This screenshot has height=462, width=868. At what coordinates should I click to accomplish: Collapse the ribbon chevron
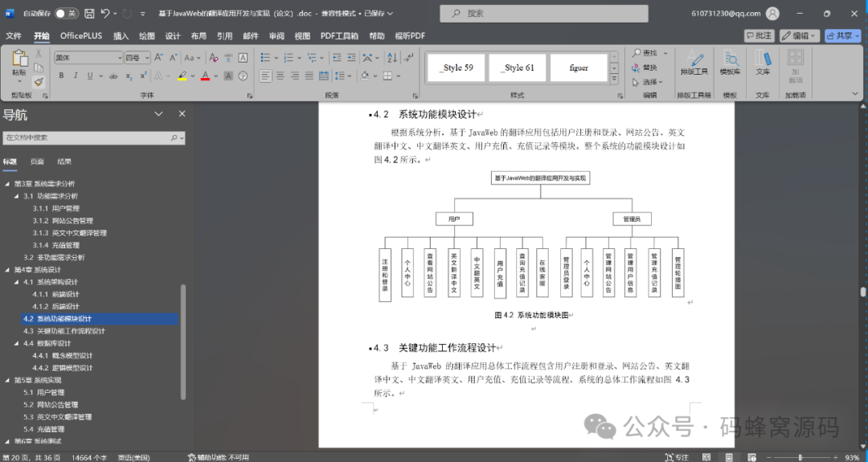[855, 95]
